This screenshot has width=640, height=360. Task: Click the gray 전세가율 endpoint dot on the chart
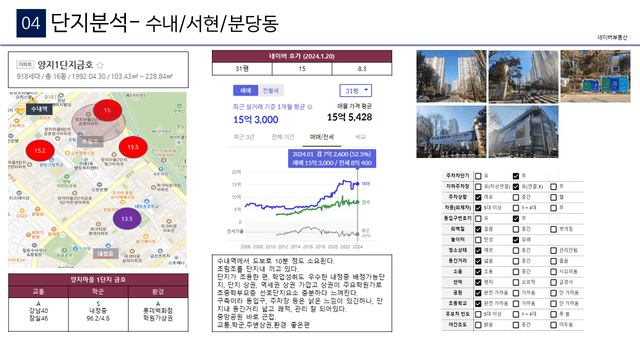click(358, 234)
